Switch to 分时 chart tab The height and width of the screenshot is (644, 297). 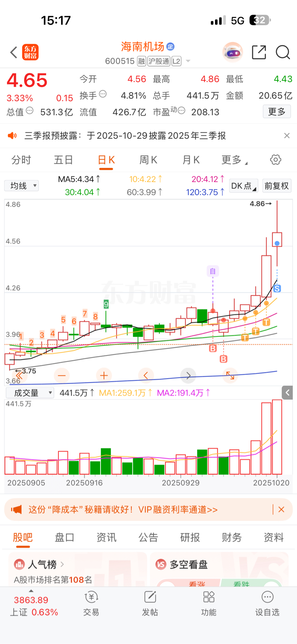click(21, 160)
